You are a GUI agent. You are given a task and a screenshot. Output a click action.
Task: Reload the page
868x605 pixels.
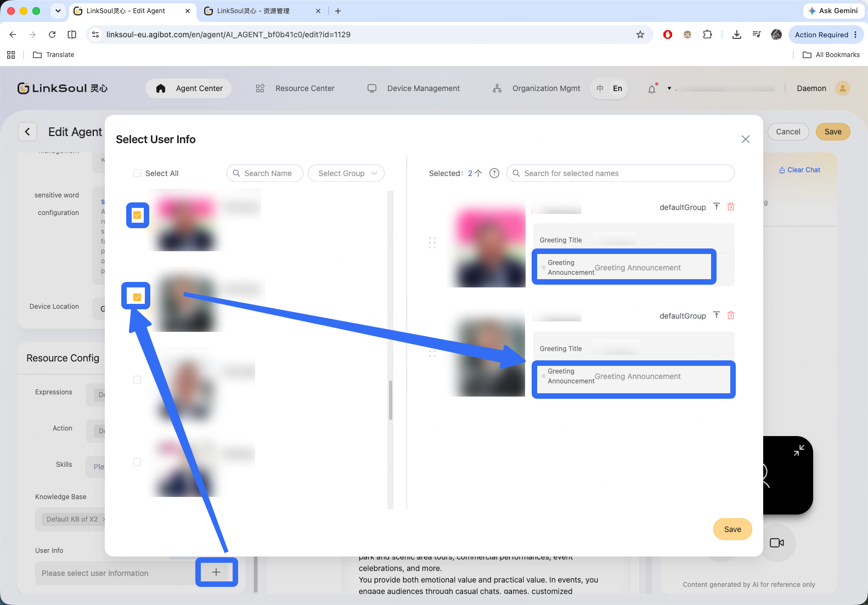[x=52, y=35]
